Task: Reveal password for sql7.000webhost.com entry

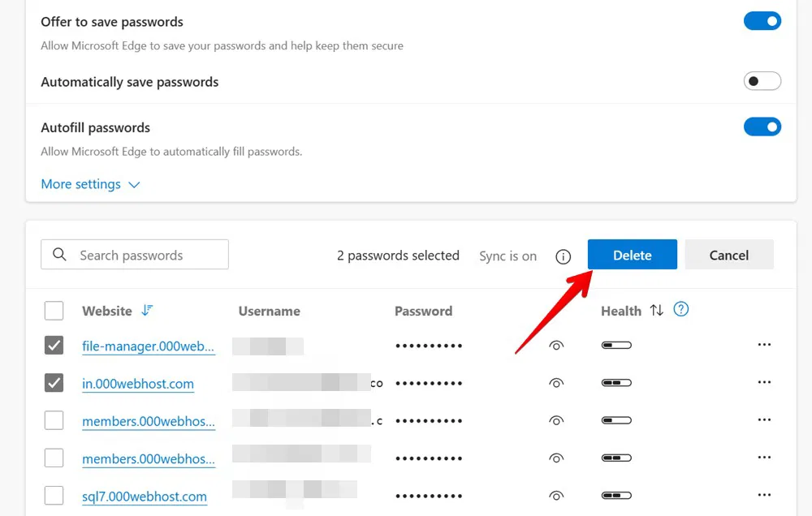Action: [556, 496]
